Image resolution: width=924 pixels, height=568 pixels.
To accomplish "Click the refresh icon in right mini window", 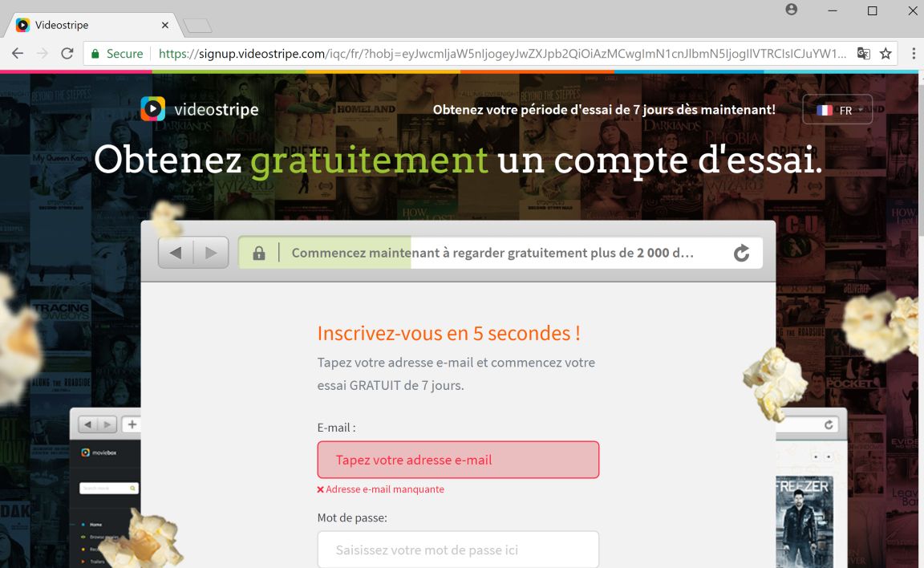I will click(829, 425).
